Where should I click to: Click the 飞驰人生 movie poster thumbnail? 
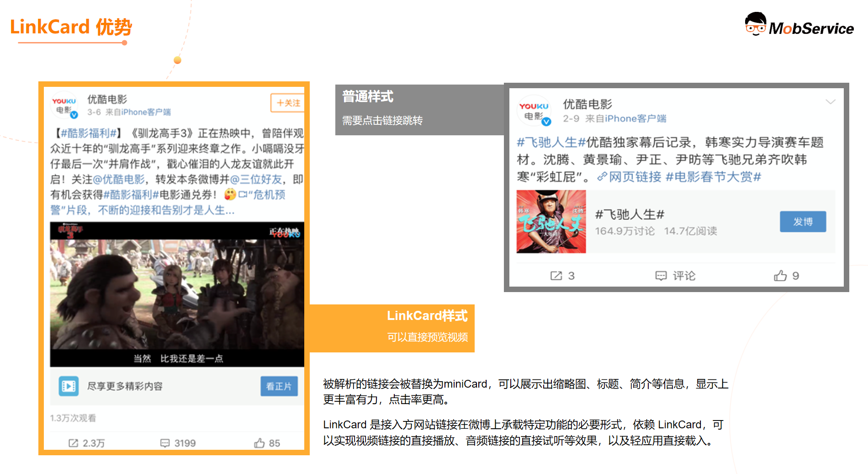(551, 222)
